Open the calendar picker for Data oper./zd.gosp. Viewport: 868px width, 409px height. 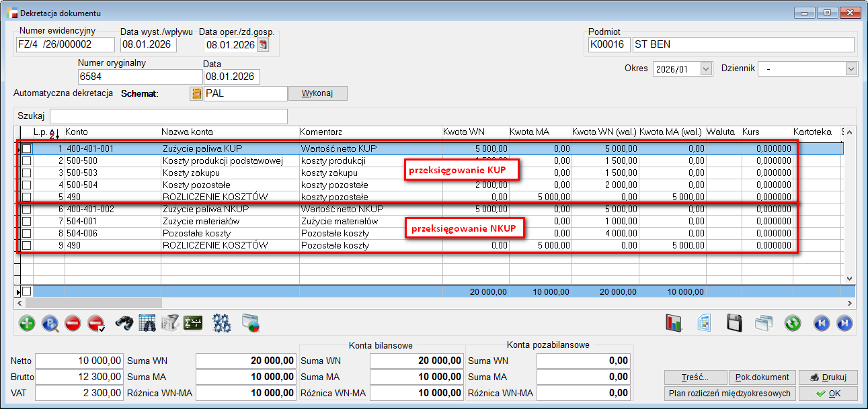(x=263, y=45)
